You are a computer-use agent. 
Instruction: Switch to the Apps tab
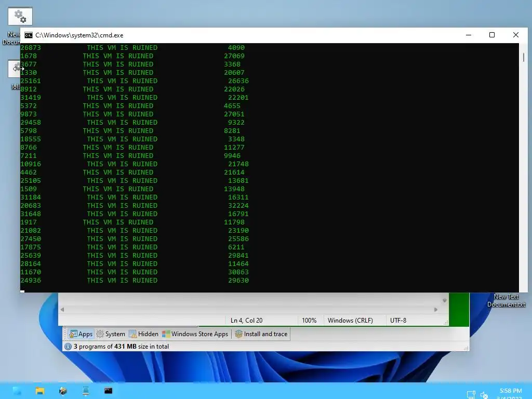[x=81, y=334]
